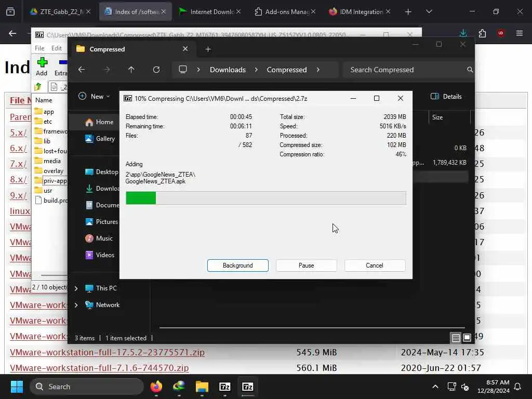The width and height of the screenshot is (532, 399).
Task: Open the Windows Start menu
Action: click(17, 387)
